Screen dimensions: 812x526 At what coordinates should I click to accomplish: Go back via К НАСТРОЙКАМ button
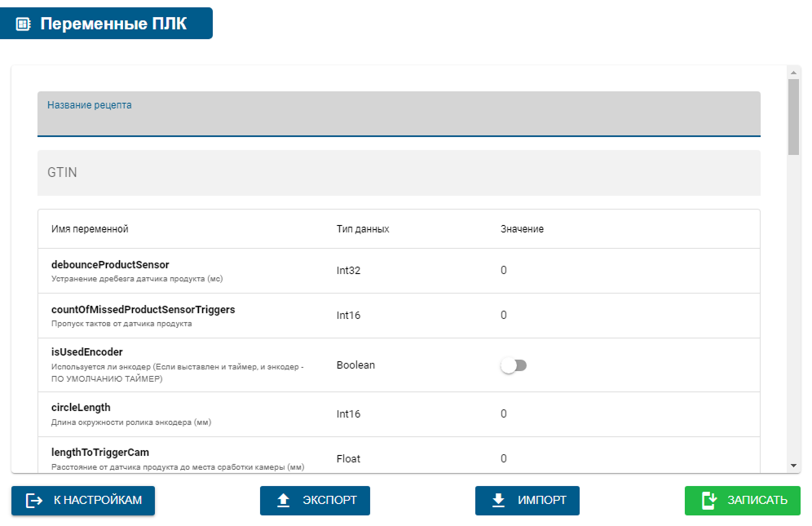(x=83, y=501)
